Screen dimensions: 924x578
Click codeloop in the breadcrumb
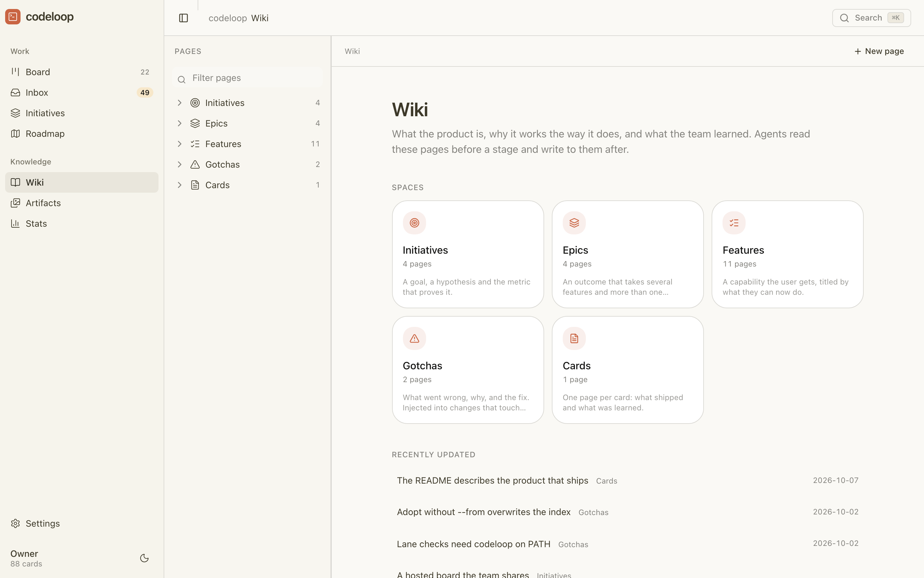click(x=227, y=18)
